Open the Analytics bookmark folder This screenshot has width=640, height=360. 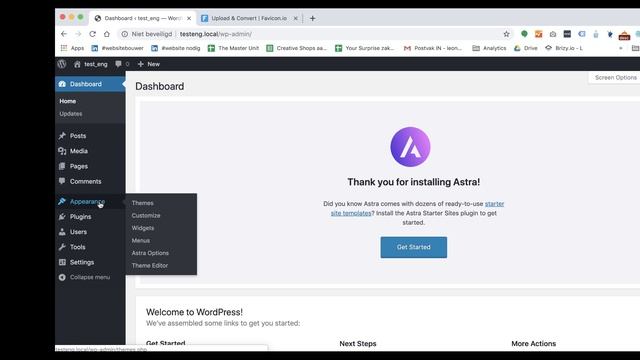pyautogui.click(x=489, y=48)
